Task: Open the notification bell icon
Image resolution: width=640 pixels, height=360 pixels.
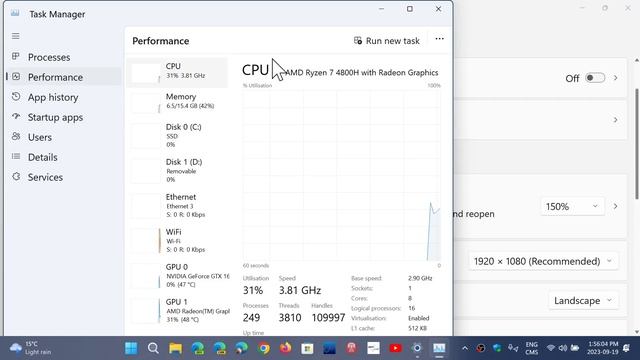Action: pos(626,348)
